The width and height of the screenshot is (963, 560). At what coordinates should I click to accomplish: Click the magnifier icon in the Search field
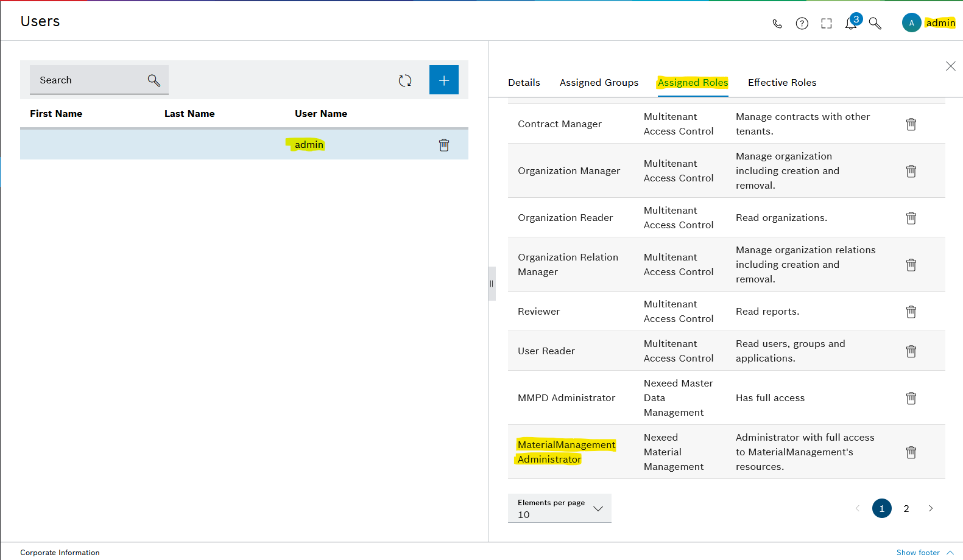click(154, 80)
